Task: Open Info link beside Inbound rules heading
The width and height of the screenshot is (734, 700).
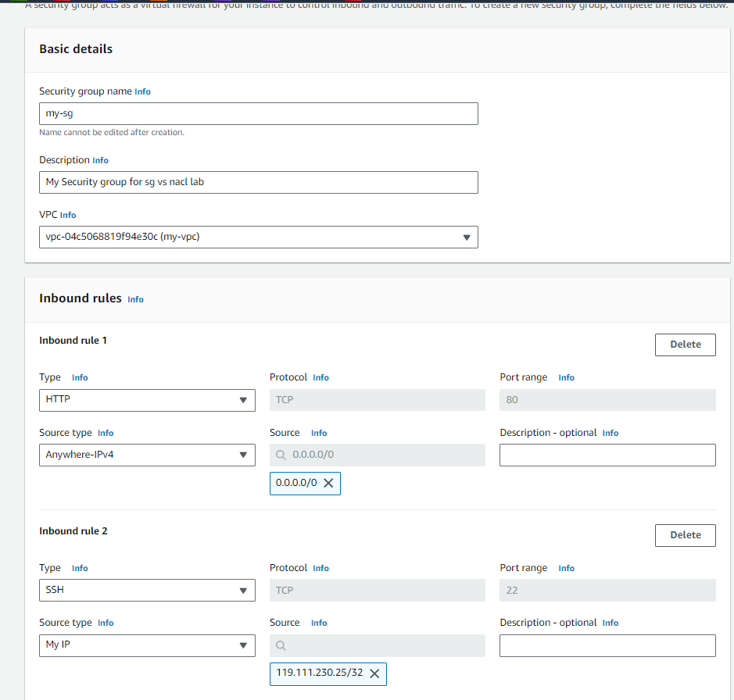Action: (x=136, y=299)
